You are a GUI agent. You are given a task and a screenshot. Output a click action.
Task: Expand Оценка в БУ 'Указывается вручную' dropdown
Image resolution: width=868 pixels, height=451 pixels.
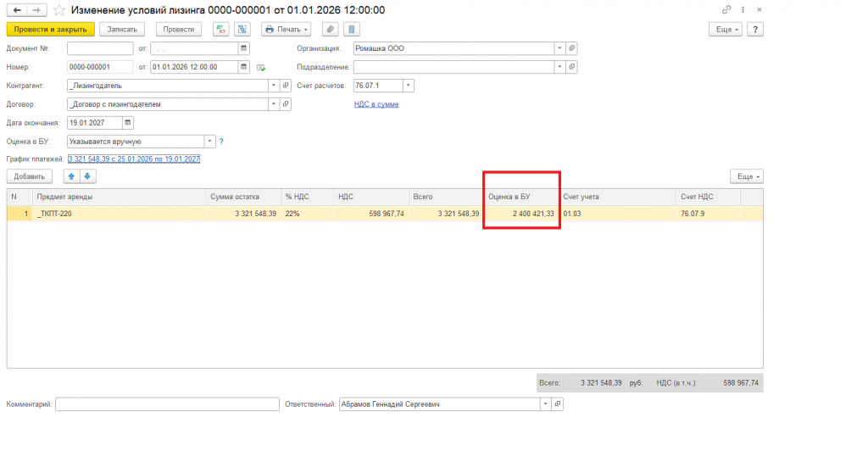[210, 142]
